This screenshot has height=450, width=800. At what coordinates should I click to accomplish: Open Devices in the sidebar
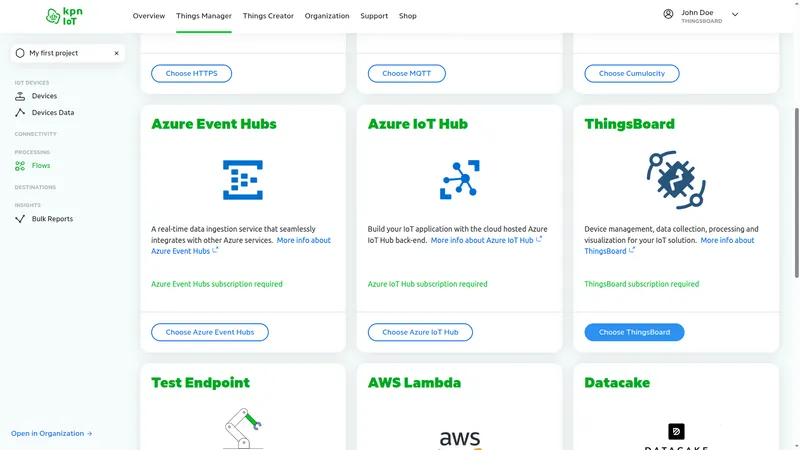[44, 96]
